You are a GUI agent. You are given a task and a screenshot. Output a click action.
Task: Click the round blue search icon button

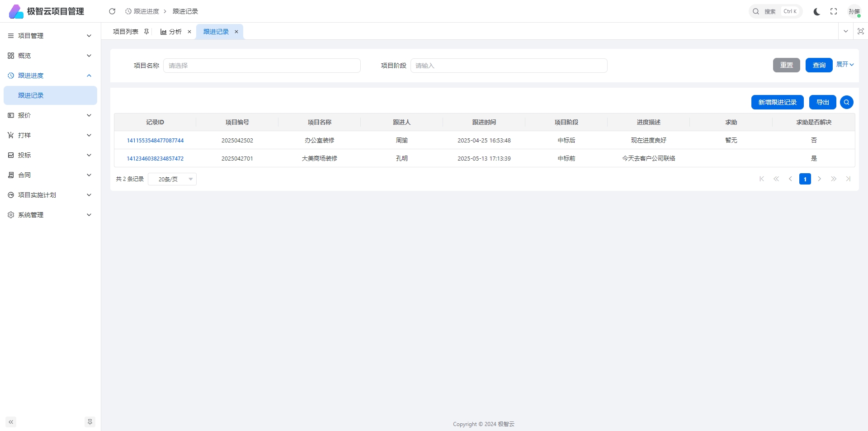click(846, 102)
